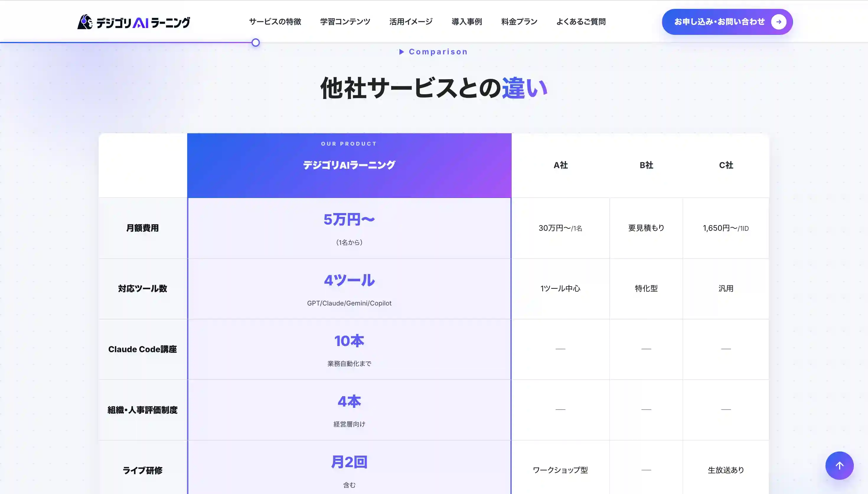
Task: Click the お申し込み・お問い合わせ button
Action: click(727, 22)
